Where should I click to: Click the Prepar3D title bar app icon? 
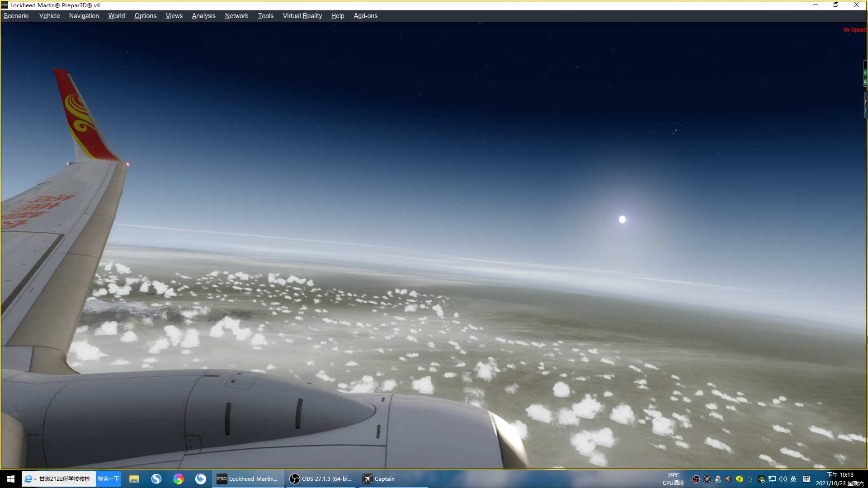pyautogui.click(x=5, y=5)
